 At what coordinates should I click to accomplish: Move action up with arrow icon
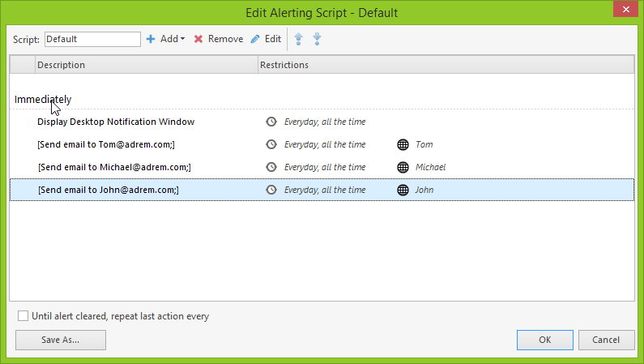click(x=299, y=39)
